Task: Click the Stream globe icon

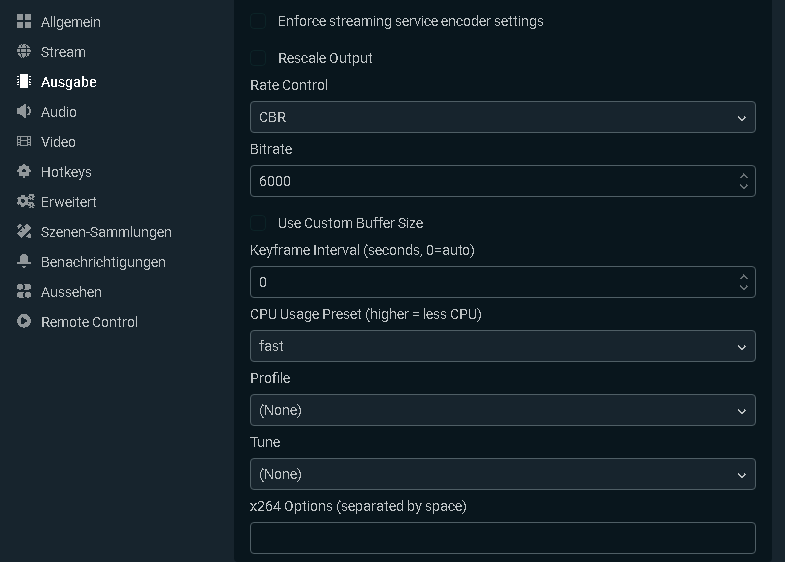Action: [x=24, y=52]
